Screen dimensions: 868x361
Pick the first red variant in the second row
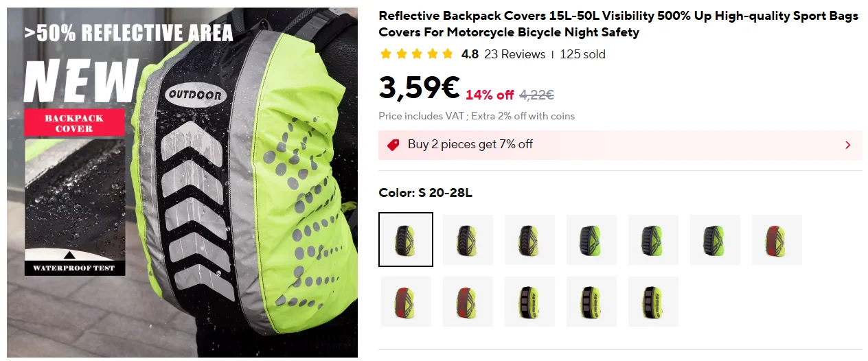pos(406,301)
